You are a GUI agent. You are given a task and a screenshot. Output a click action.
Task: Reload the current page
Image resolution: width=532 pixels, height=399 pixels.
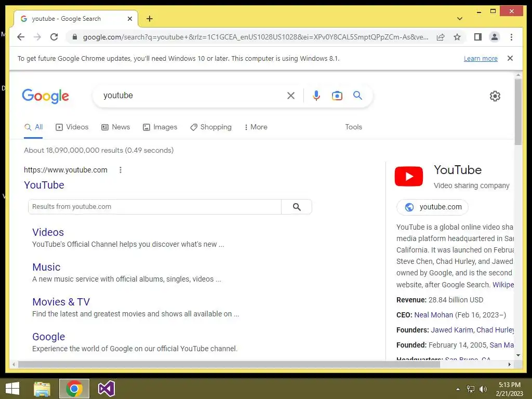pos(54,37)
